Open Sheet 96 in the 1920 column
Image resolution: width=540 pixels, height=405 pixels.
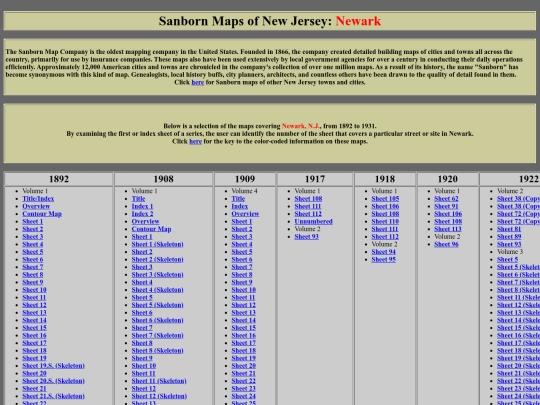pos(446,244)
